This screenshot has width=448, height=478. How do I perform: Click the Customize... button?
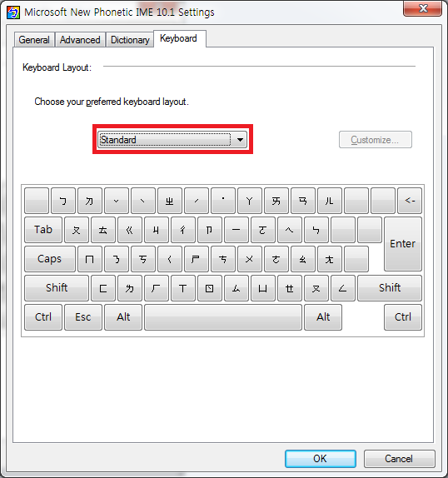tap(376, 140)
